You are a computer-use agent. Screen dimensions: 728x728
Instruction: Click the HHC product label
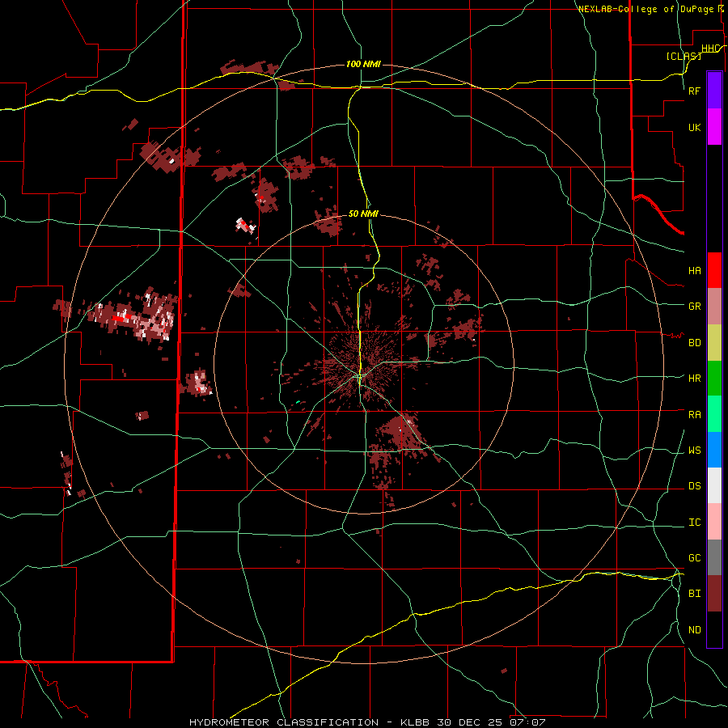pyautogui.click(x=711, y=49)
